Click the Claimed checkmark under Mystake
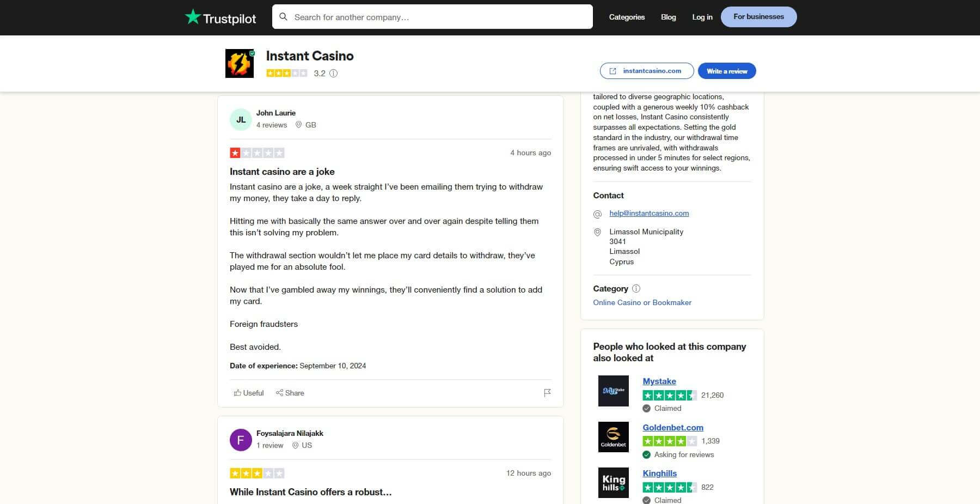The height and width of the screenshot is (504, 980). (x=646, y=408)
